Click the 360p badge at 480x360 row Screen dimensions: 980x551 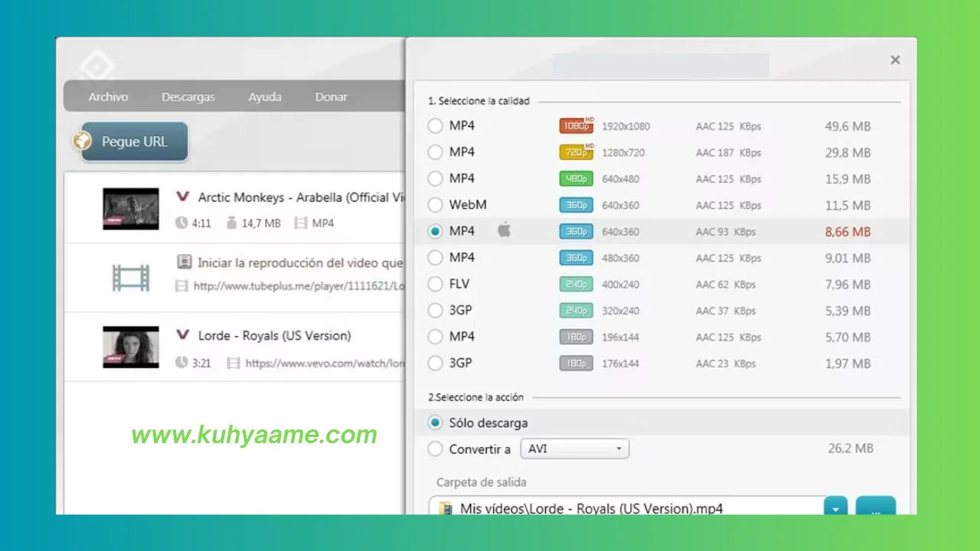pos(577,258)
